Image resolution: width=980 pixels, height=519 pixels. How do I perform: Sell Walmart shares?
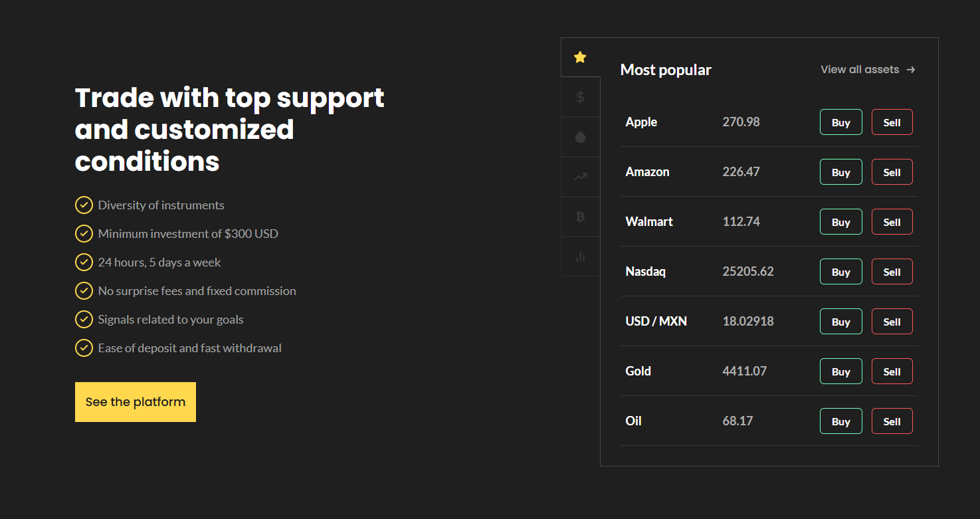(x=892, y=222)
